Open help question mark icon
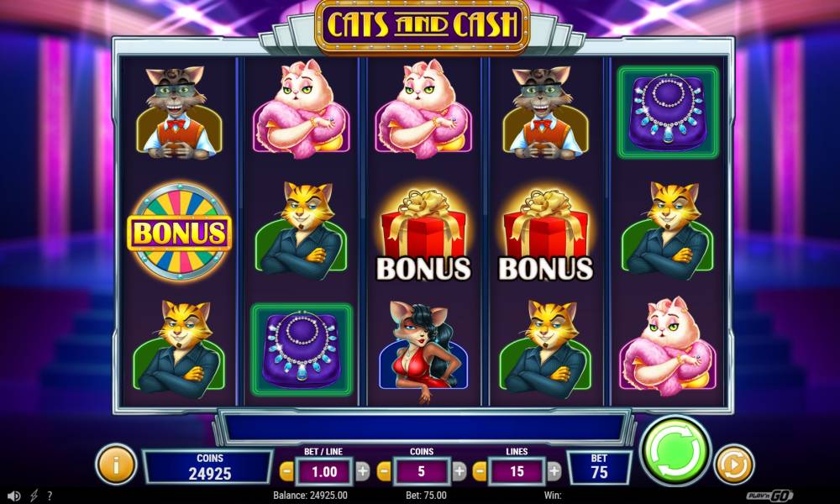Image resolution: width=840 pixels, height=504 pixels. pos(50,496)
